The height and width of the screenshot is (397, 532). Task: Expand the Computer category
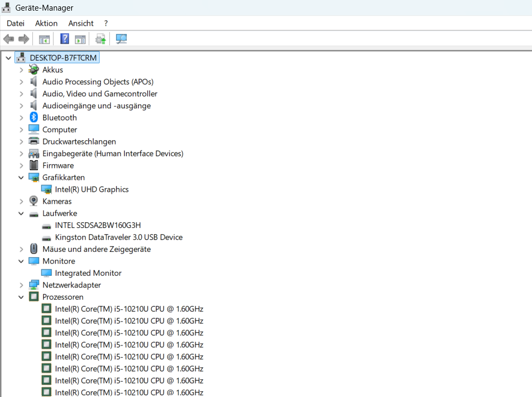21,130
